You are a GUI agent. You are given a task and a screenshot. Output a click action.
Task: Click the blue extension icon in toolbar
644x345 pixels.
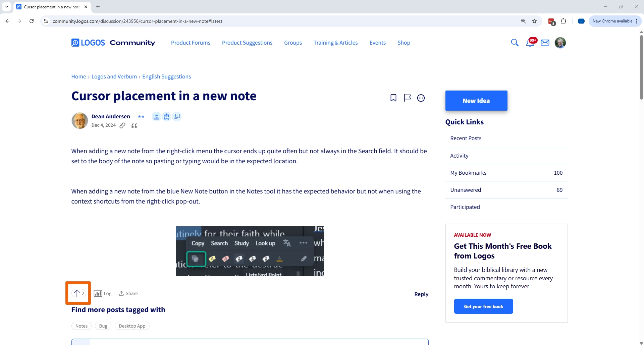pyautogui.click(x=581, y=21)
